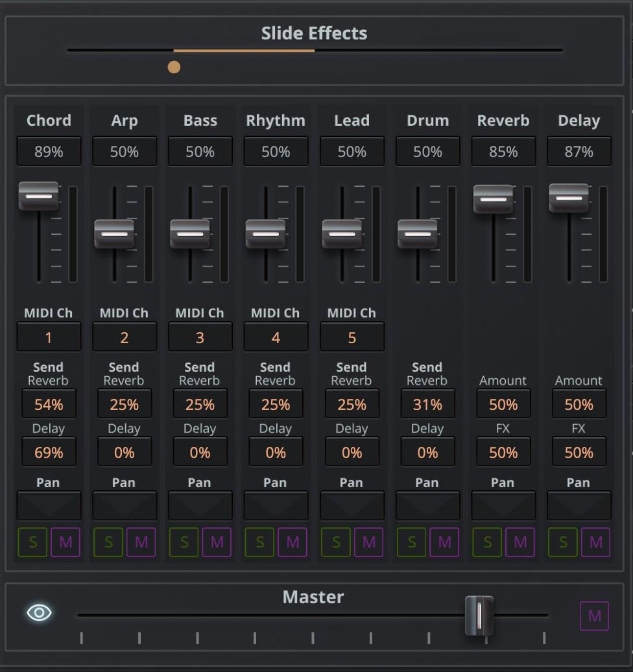
Task: Select the Reverb channel header
Action: pos(503,120)
